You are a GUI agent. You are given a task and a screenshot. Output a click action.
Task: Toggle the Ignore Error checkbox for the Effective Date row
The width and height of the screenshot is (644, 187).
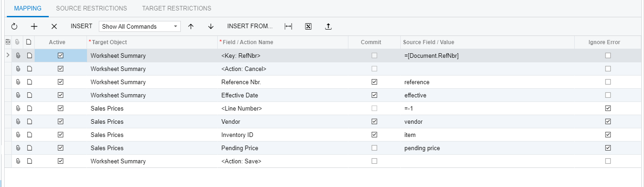pos(608,96)
